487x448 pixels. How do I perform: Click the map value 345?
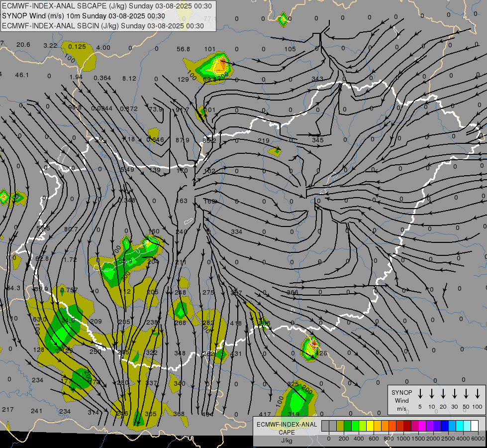(318, 140)
